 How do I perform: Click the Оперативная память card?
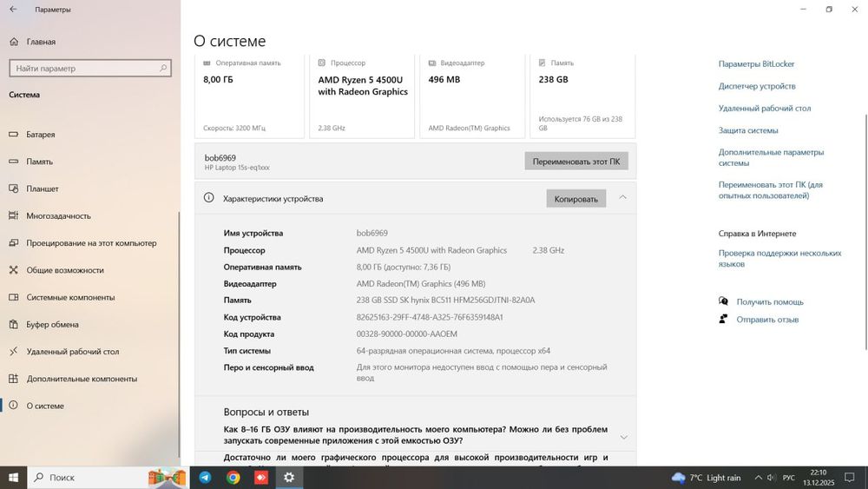[249, 96]
